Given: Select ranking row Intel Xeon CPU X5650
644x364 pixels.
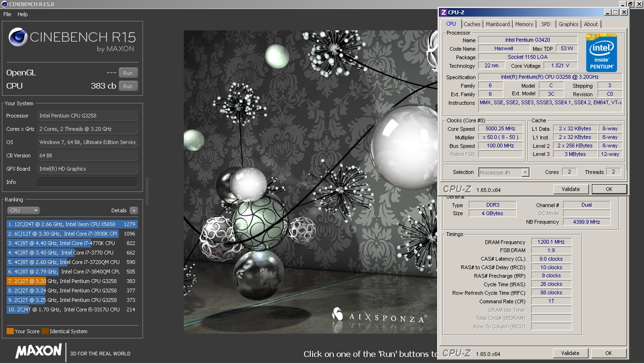Looking at the screenshot, I should click(x=72, y=224).
